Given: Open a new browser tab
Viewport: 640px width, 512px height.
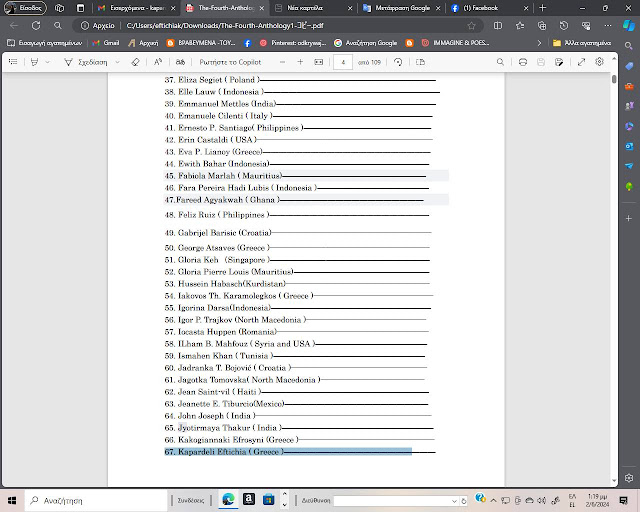Looking at the screenshot, I should 542,8.
